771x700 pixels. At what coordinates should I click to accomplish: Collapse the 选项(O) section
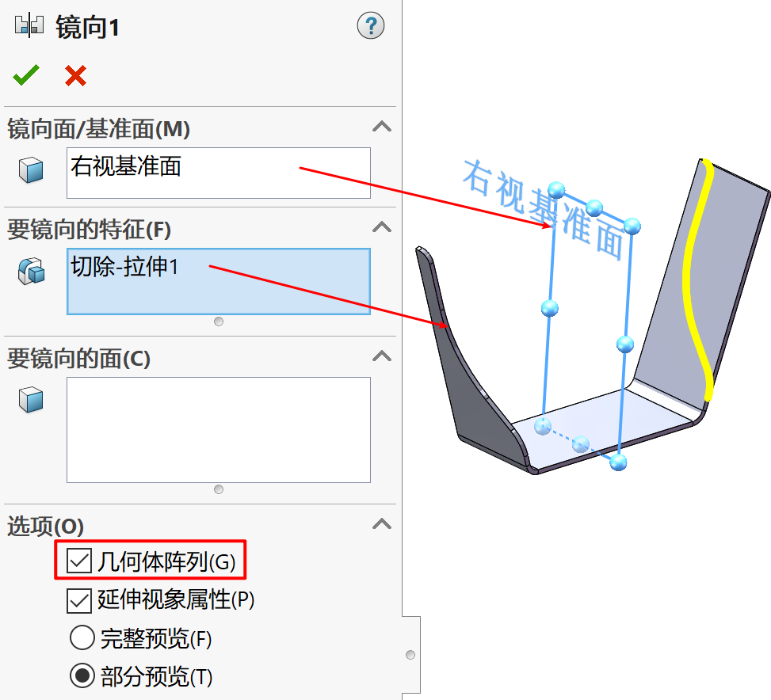tap(382, 524)
